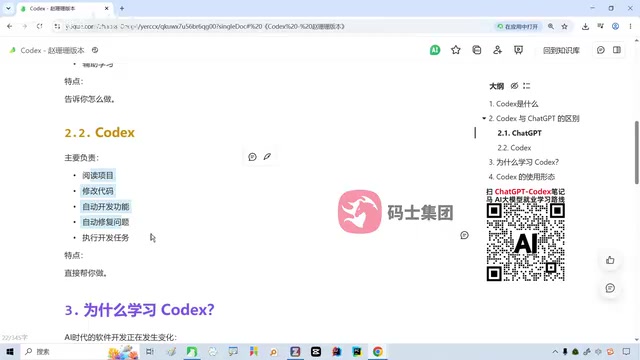The height and width of the screenshot is (360, 640).
Task: Like the document with the thumbs-up button
Action: 610,260
